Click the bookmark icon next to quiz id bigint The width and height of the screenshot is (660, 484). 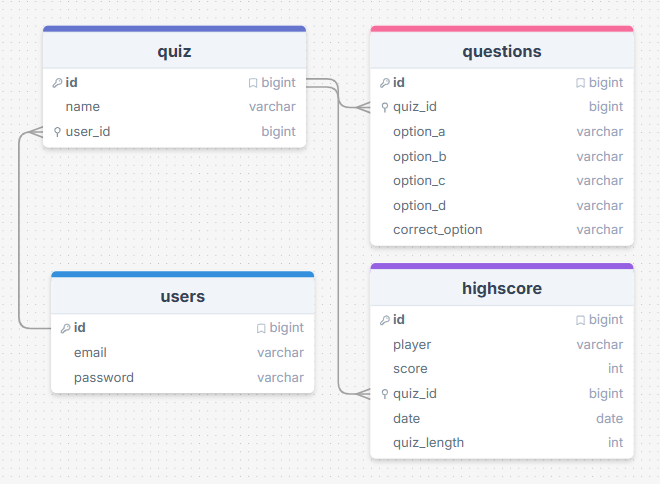(x=253, y=83)
